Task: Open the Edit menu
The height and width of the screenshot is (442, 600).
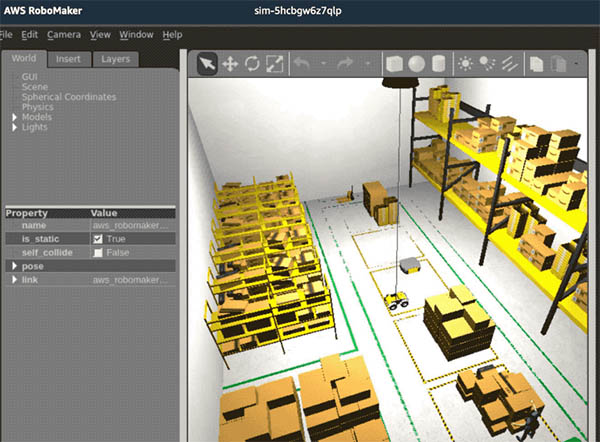Action: (x=29, y=35)
